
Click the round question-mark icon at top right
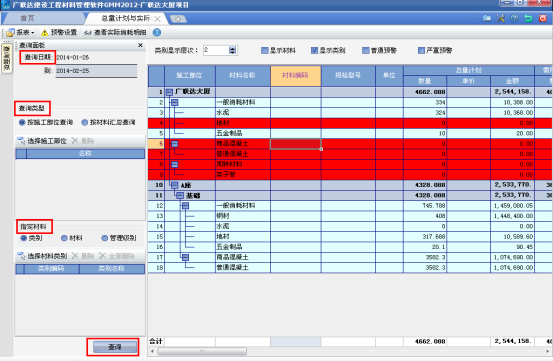click(515, 18)
